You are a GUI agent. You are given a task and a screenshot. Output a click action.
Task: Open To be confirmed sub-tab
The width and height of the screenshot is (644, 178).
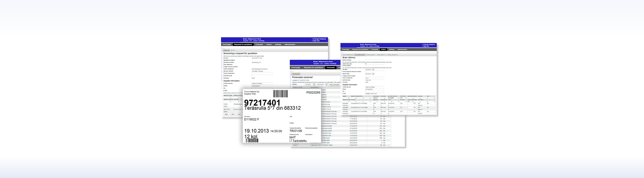[x=348, y=55]
